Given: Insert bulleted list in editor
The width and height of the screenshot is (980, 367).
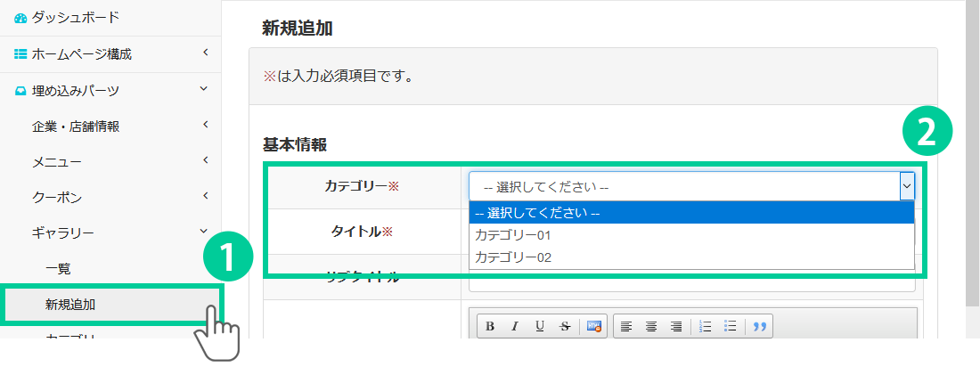Looking at the screenshot, I should point(731,327).
